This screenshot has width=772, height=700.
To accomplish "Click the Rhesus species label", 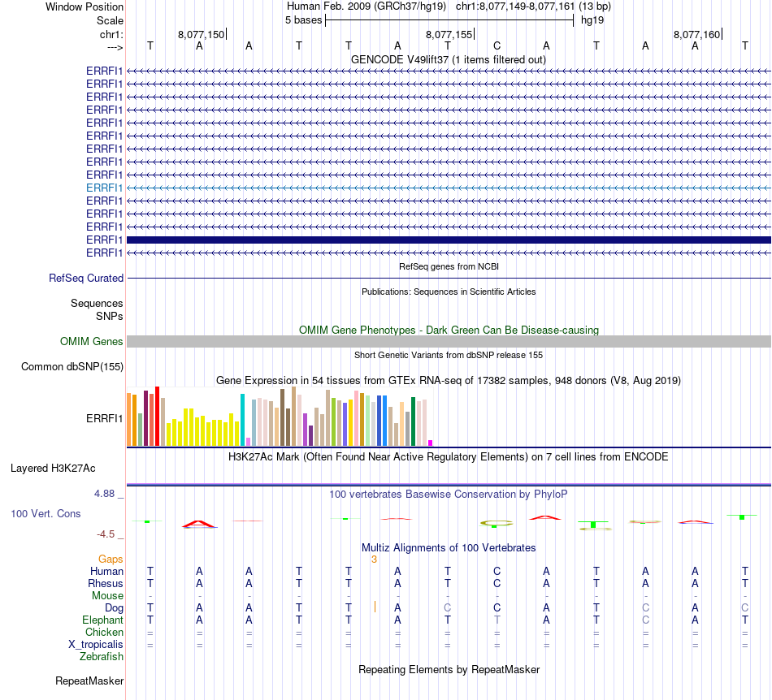I will [x=106, y=583].
